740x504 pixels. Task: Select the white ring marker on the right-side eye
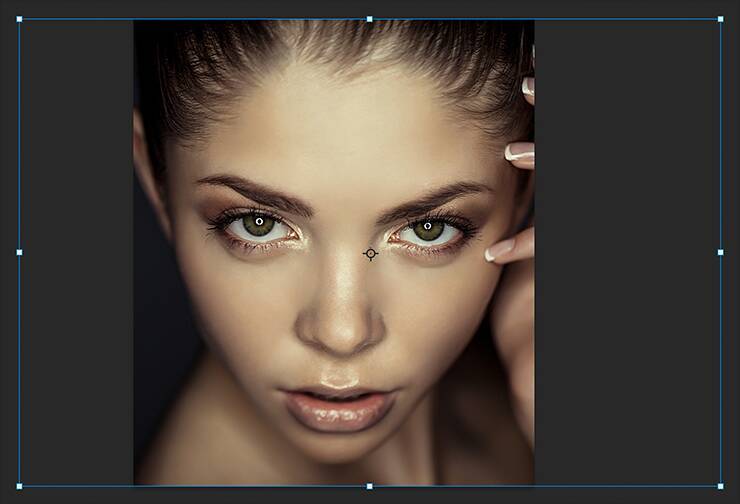tap(428, 226)
